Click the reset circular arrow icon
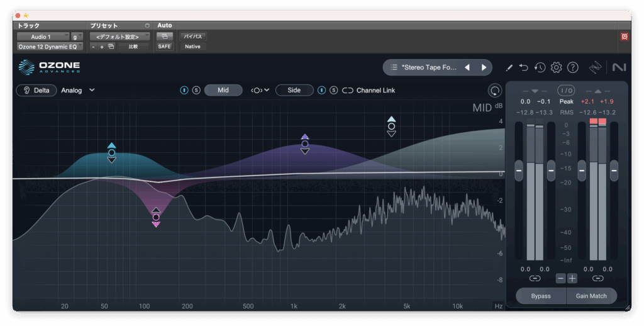Screen dimensions: 644x326 (496, 91)
